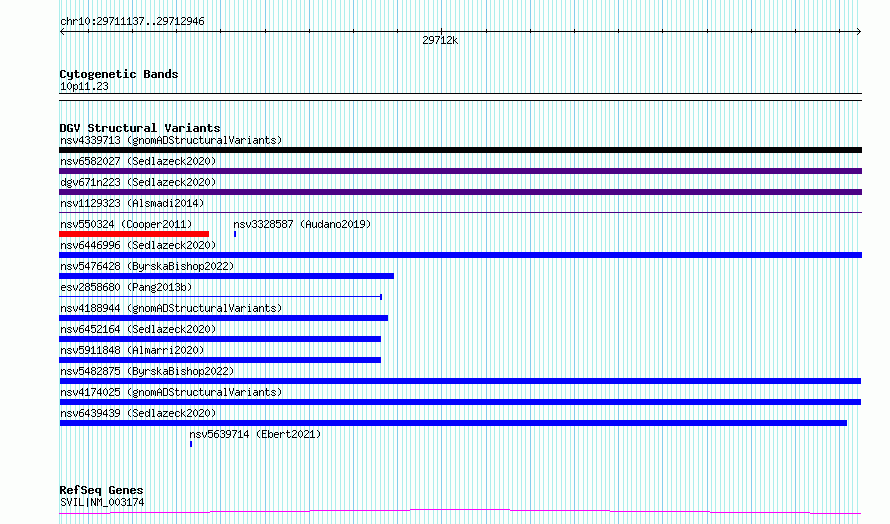Select variant label nsv5639714 (Ebert2021)
The height and width of the screenshot is (524, 890).
(x=255, y=434)
